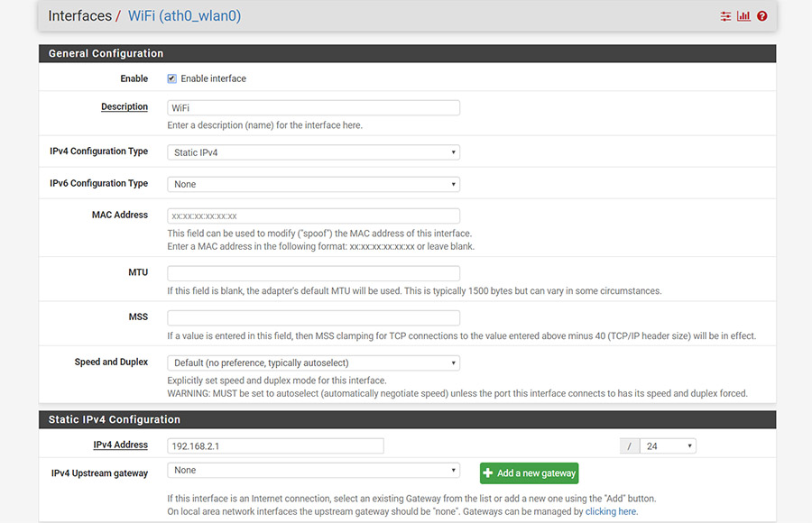Expand the Speed and Duplex dropdown
The height and width of the screenshot is (523, 812).
point(313,363)
